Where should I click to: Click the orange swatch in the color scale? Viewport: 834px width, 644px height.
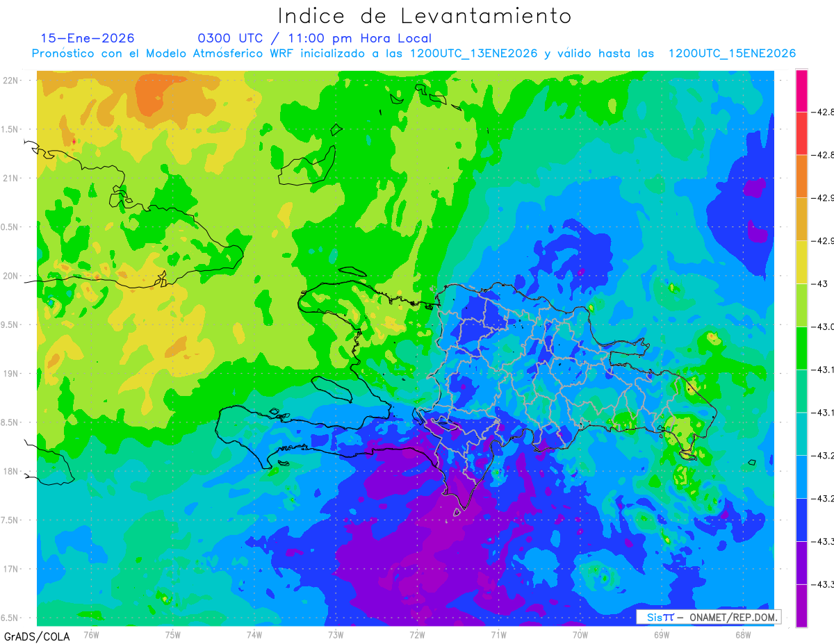801,176
